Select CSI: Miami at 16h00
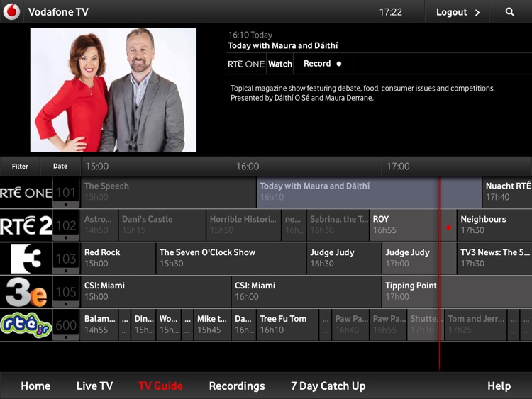 [306, 292]
